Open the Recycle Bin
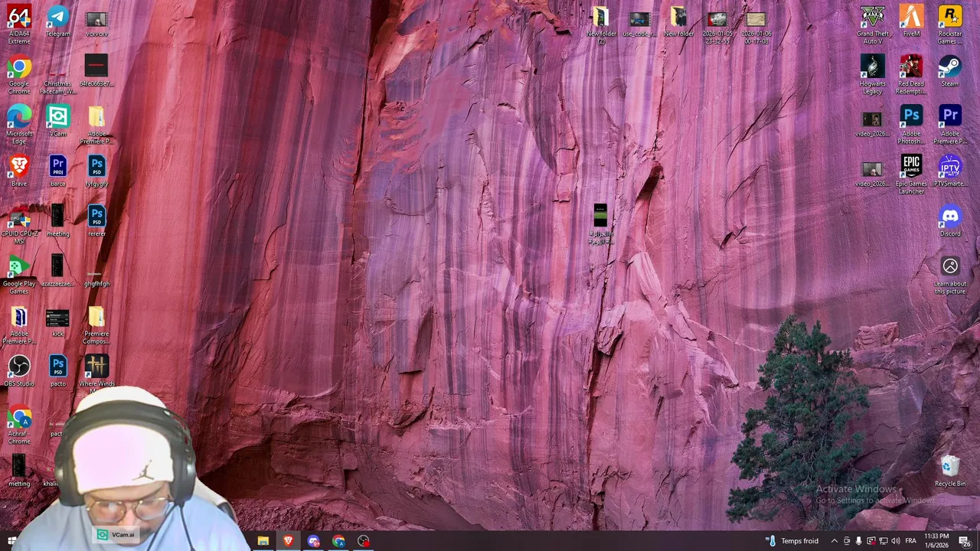Image resolution: width=980 pixels, height=551 pixels. click(x=949, y=471)
